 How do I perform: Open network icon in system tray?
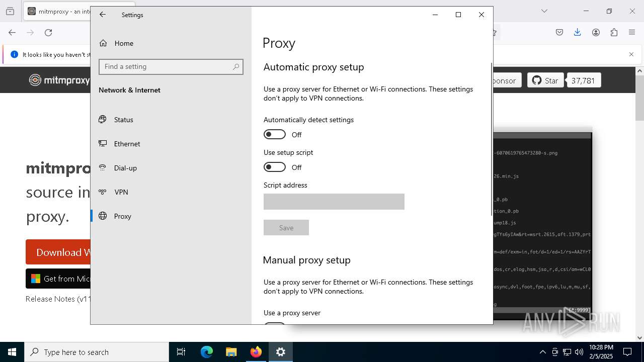click(x=567, y=352)
